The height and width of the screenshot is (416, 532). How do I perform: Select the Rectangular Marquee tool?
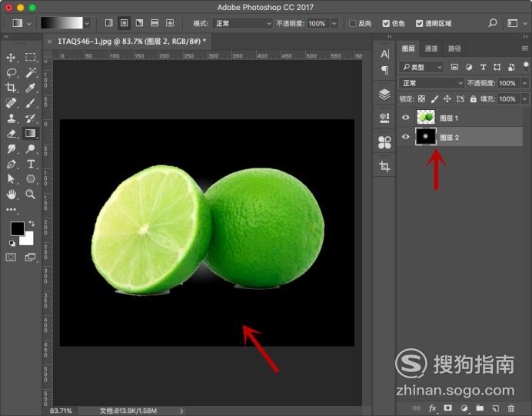click(31, 57)
